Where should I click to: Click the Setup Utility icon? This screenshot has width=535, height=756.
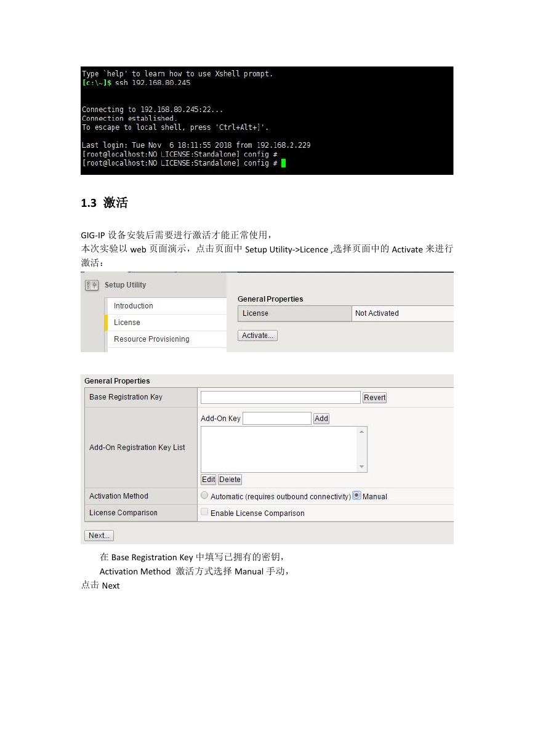[x=92, y=285]
